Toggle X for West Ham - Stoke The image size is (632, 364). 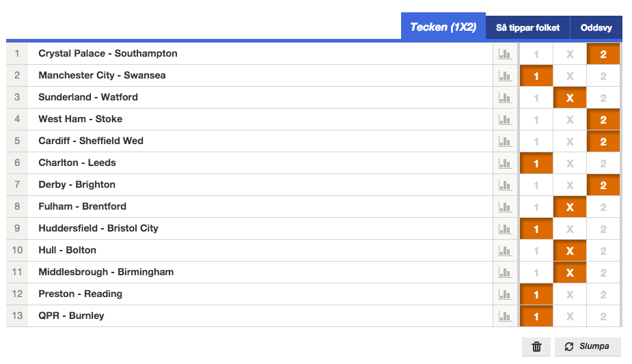click(570, 120)
